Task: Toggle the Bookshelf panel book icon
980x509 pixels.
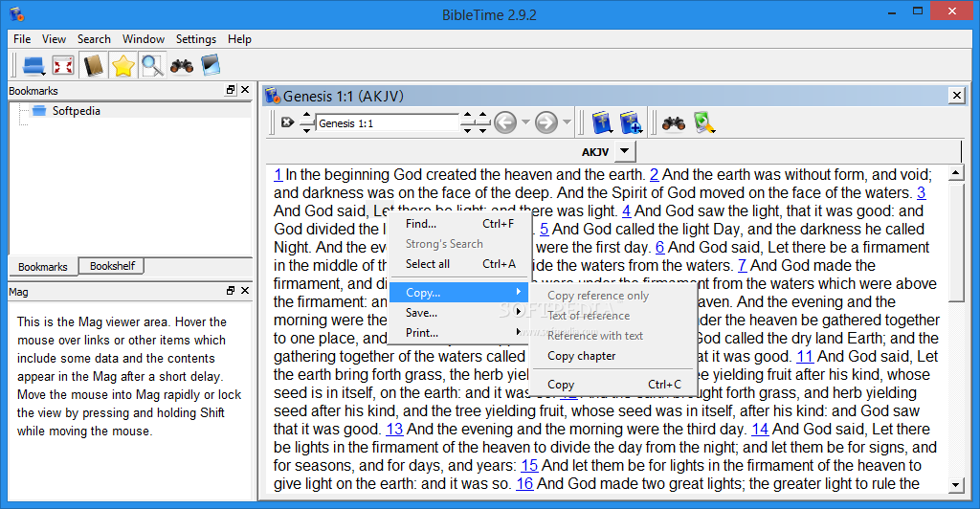Action: pos(93,66)
